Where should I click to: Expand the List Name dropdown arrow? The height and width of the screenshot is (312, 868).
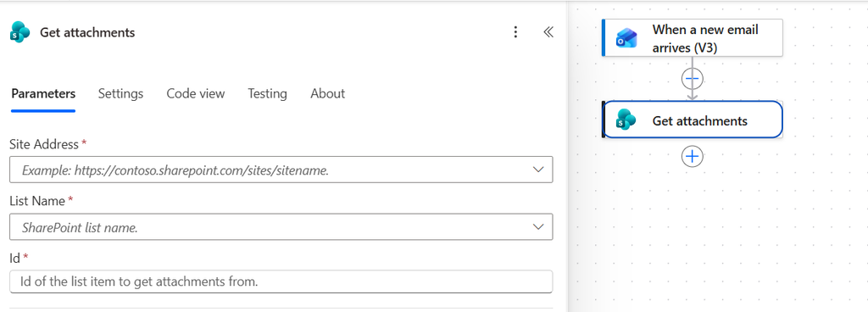pyautogui.click(x=537, y=227)
